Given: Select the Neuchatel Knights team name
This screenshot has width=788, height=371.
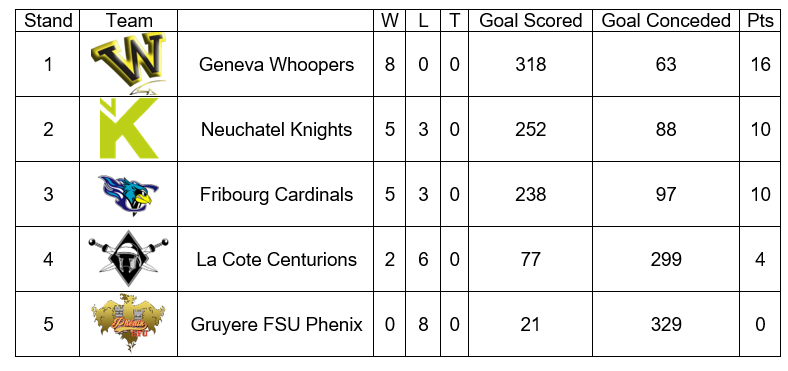Looking at the screenshot, I should (276, 130).
